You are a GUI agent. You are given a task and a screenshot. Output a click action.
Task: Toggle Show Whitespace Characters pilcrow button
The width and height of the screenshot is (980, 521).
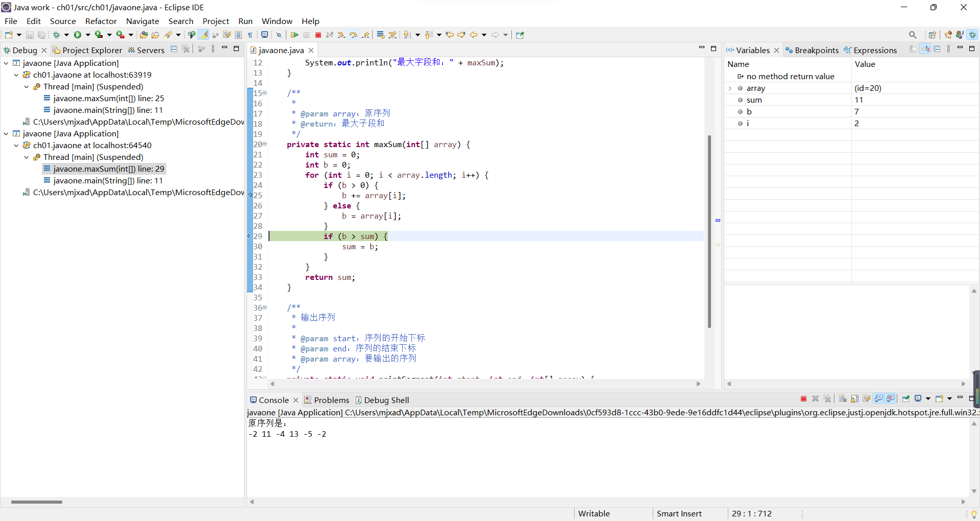coord(250,35)
